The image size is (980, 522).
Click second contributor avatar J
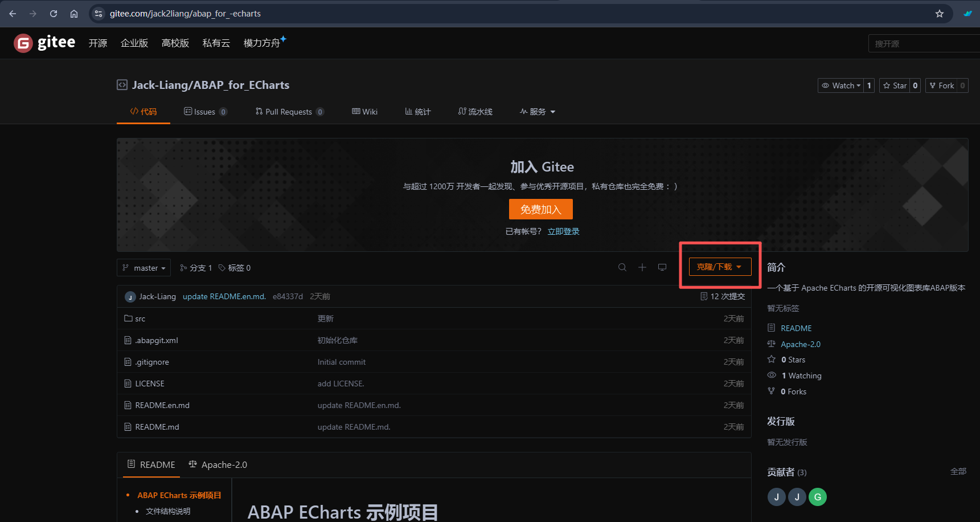coord(797,497)
